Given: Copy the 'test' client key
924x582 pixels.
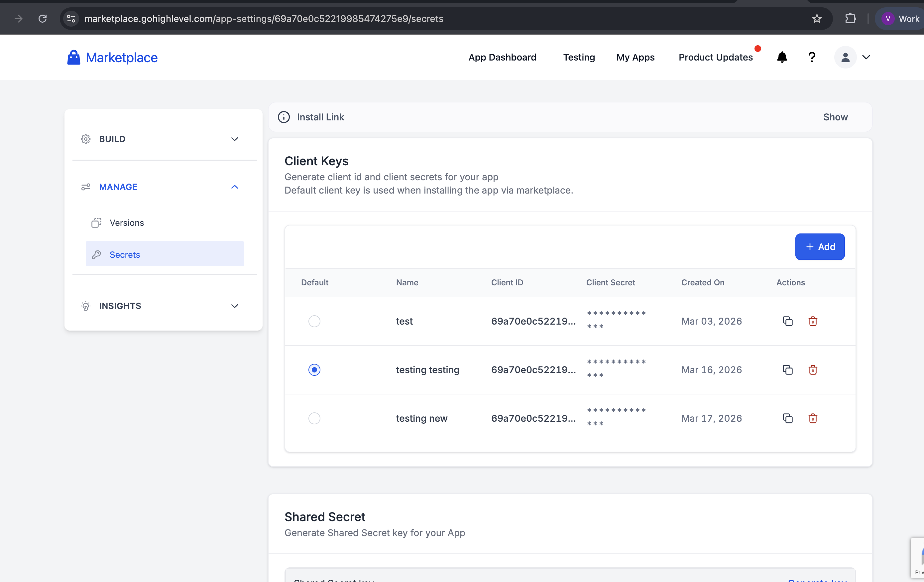Looking at the screenshot, I should coord(787,321).
